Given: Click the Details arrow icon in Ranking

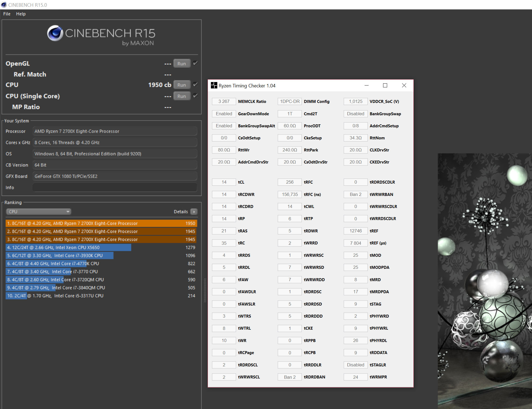Looking at the screenshot, I should coord(194,212).
